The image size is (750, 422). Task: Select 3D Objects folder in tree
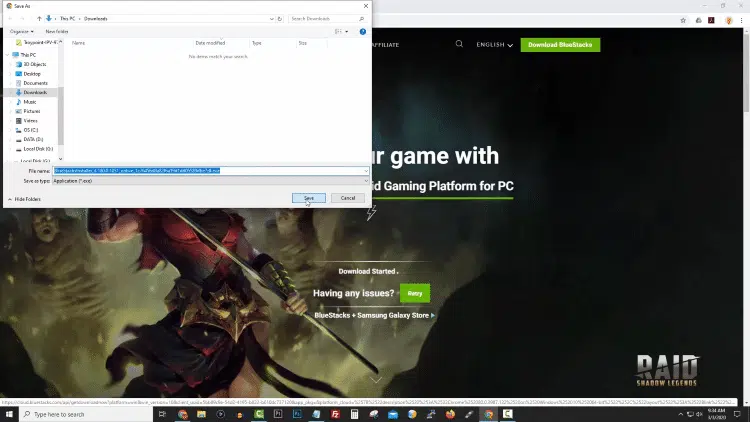pyautogui.click(x=34, y=64)
